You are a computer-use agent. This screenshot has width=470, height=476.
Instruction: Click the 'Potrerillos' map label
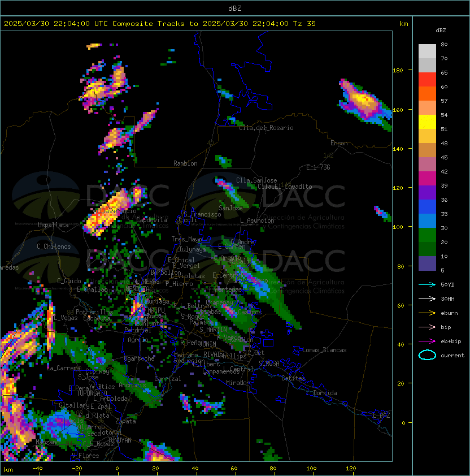(x=94, y=312)
